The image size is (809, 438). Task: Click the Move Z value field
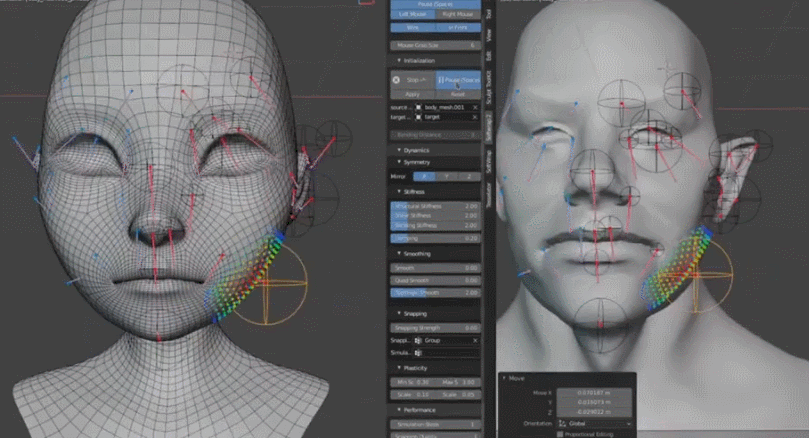pyautogui.click(x=594, y=412)
